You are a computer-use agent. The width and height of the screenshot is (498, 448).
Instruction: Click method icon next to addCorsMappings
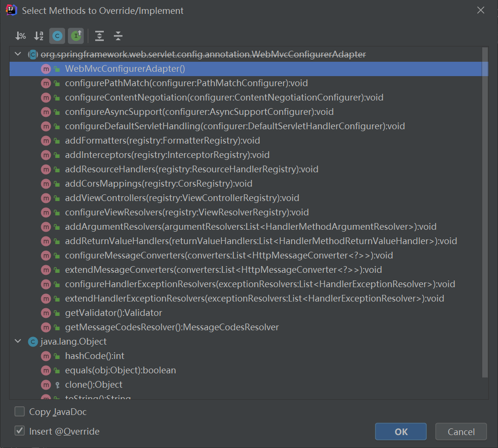46,184
